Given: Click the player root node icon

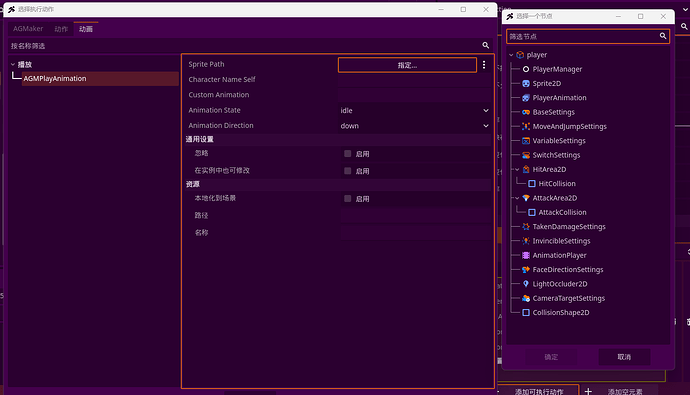Looking at the screenshot, I should [520, 55].
